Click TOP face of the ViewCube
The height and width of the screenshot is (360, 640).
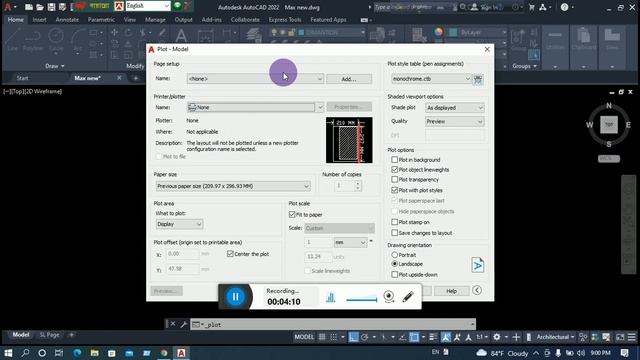point(609,124)
